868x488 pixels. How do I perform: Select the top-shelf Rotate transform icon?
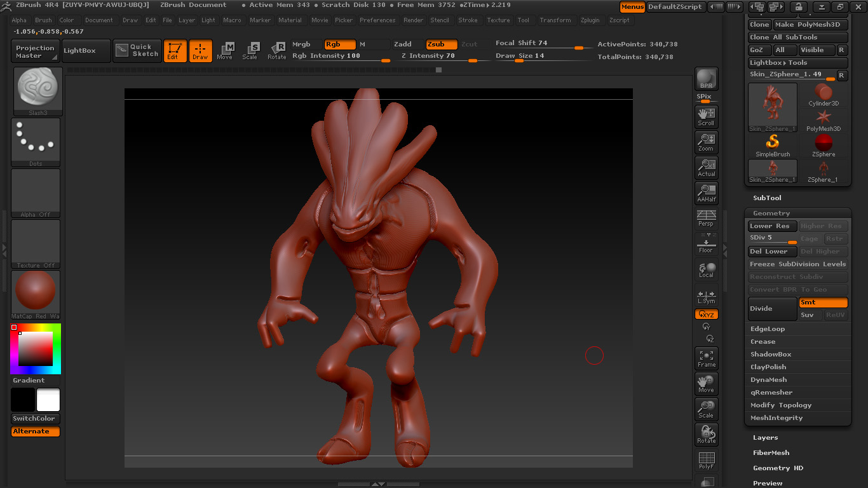276,51
